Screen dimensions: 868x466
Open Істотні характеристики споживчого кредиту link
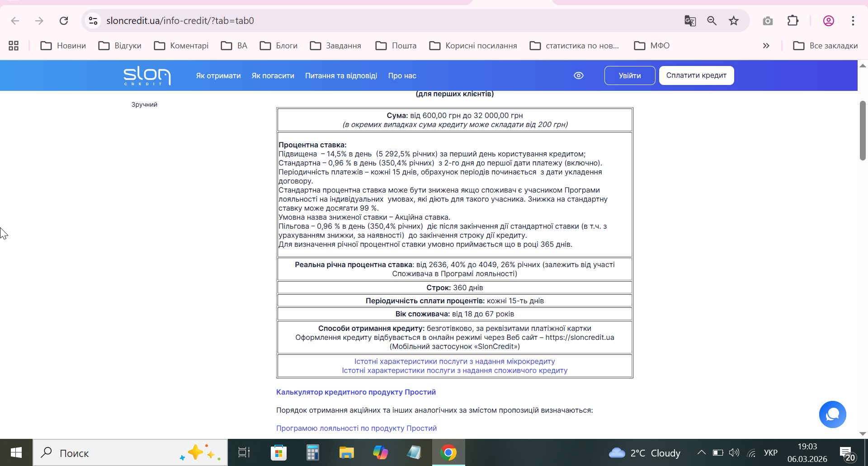click(454, 371)
